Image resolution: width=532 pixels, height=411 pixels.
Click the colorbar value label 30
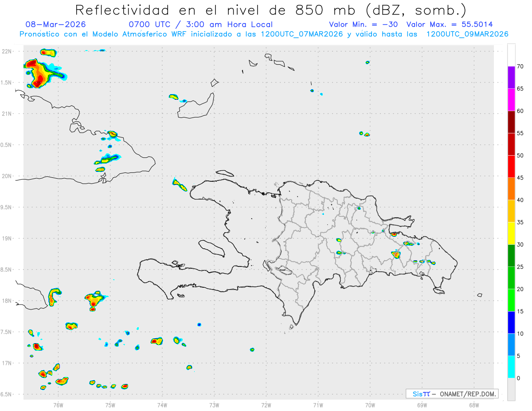[520, 245]
